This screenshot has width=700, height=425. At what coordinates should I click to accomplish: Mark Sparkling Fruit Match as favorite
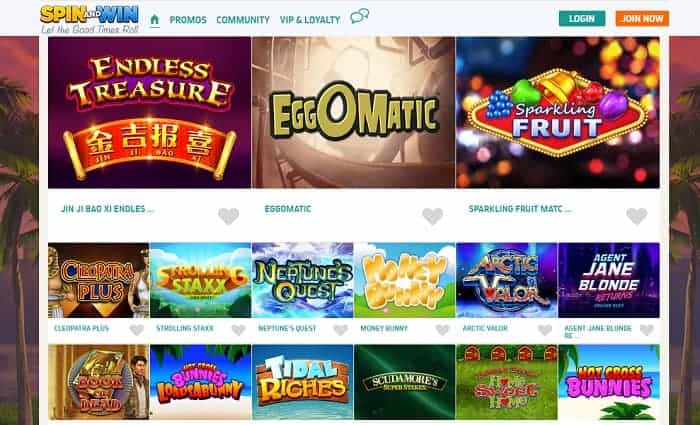tap(637, 217)
